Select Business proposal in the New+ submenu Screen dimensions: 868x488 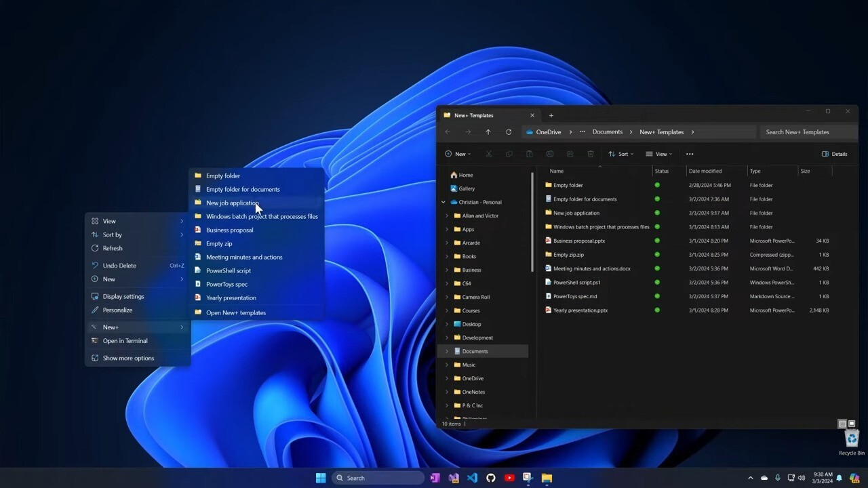(256, 230)
